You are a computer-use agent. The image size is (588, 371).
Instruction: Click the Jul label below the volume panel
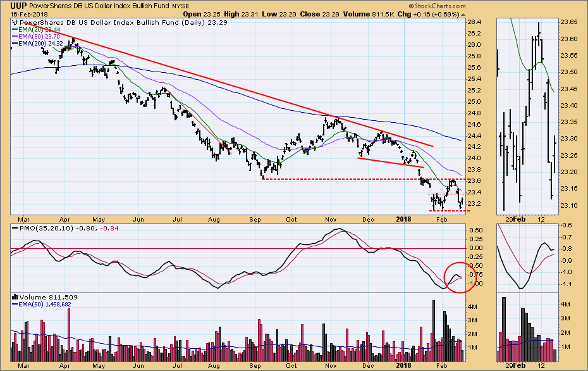(178, 365)
